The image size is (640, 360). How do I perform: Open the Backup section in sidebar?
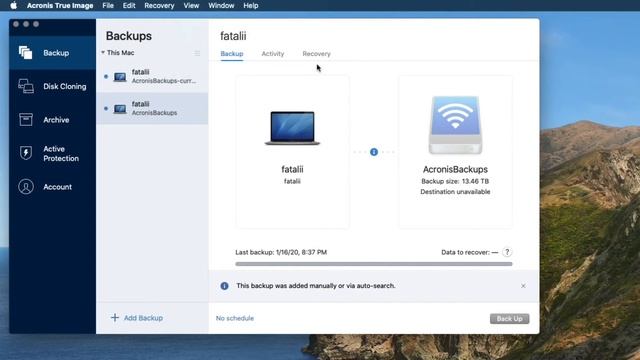tap(52, 53)
